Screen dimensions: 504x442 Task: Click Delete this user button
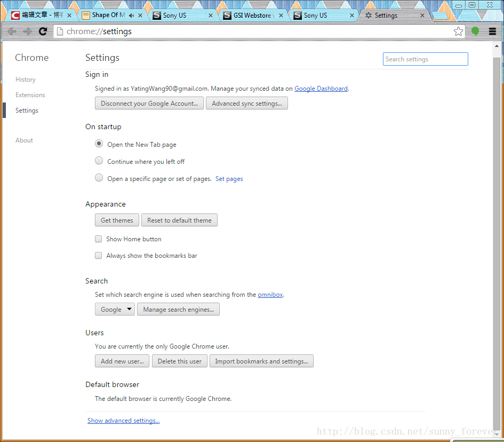179,361
